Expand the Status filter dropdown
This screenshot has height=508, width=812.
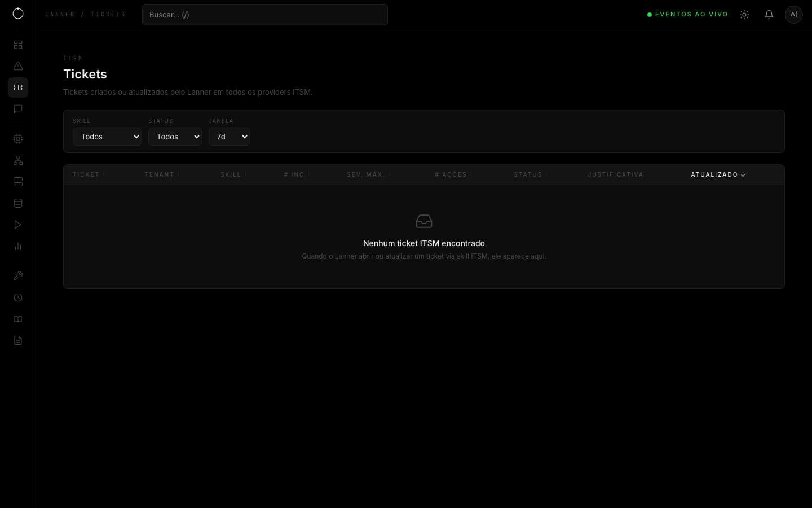[175, 137]
